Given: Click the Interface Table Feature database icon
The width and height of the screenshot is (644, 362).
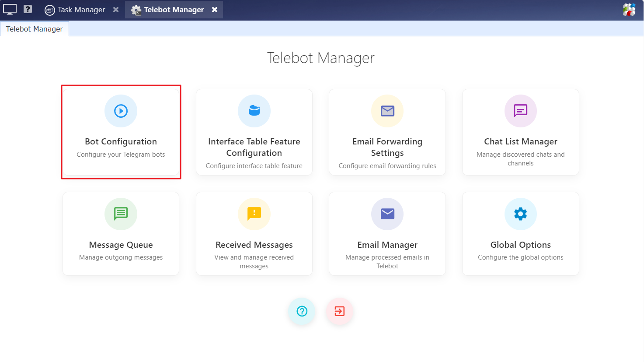Looking at the screenshot, I should click(254, 111).
